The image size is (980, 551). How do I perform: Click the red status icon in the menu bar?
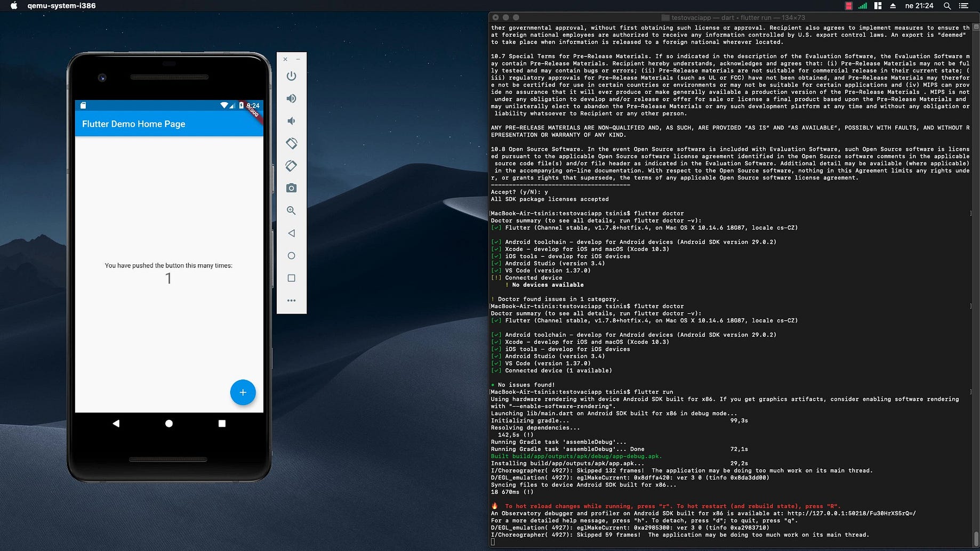[848, 6]
